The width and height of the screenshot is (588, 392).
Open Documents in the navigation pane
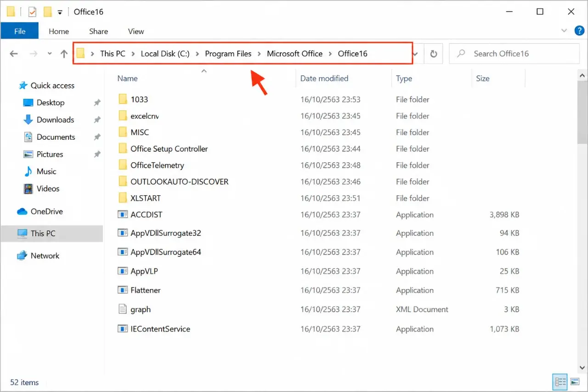[x=56, y=137]
